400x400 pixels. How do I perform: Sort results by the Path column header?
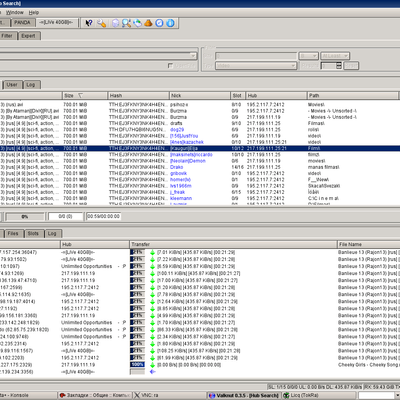click(353, 95)
